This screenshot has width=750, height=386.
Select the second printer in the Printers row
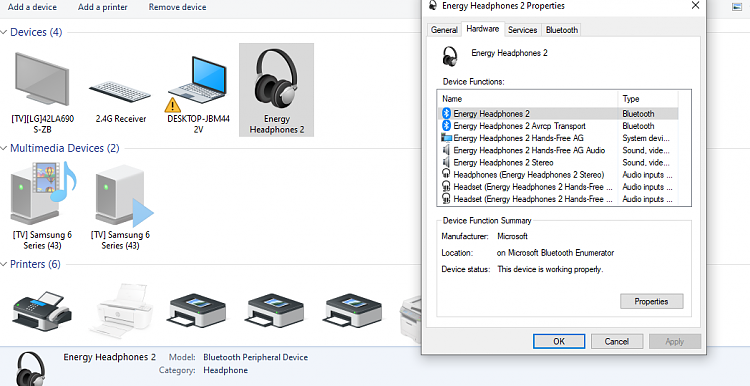click(120, 310)
